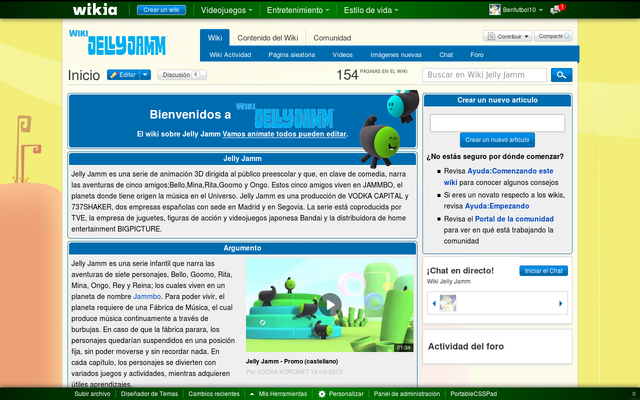Click the Discusión button

click(x=182, y=75)
